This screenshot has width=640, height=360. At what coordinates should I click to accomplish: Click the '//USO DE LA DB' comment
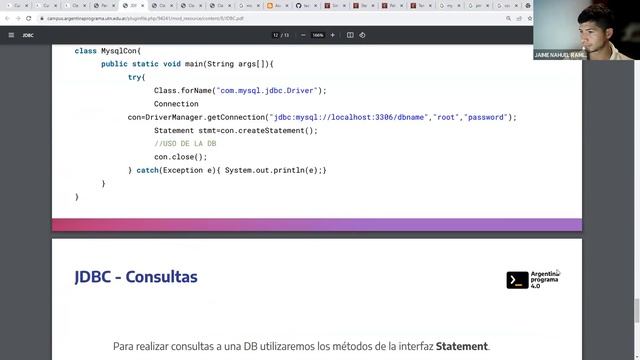[x=185, y=144]
